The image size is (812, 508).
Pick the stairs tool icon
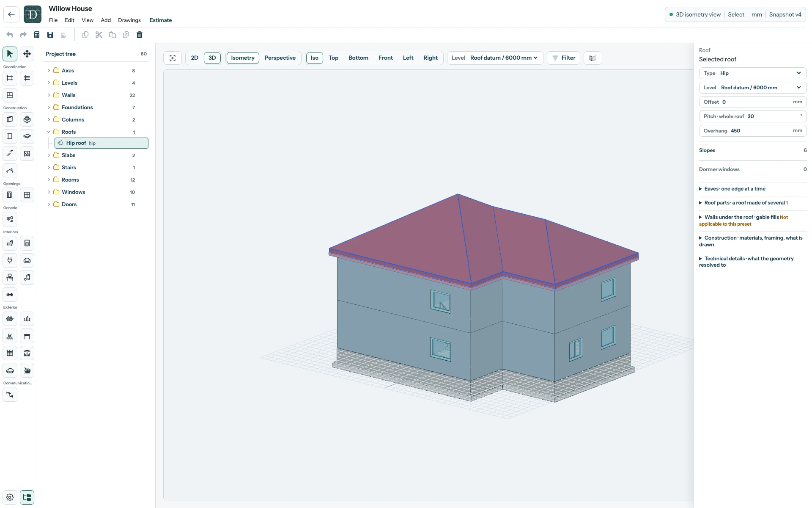pos(10,154)
